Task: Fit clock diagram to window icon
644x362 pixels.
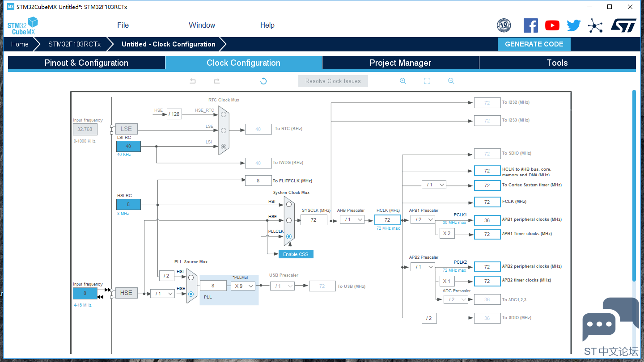Action: pos(427,81)
